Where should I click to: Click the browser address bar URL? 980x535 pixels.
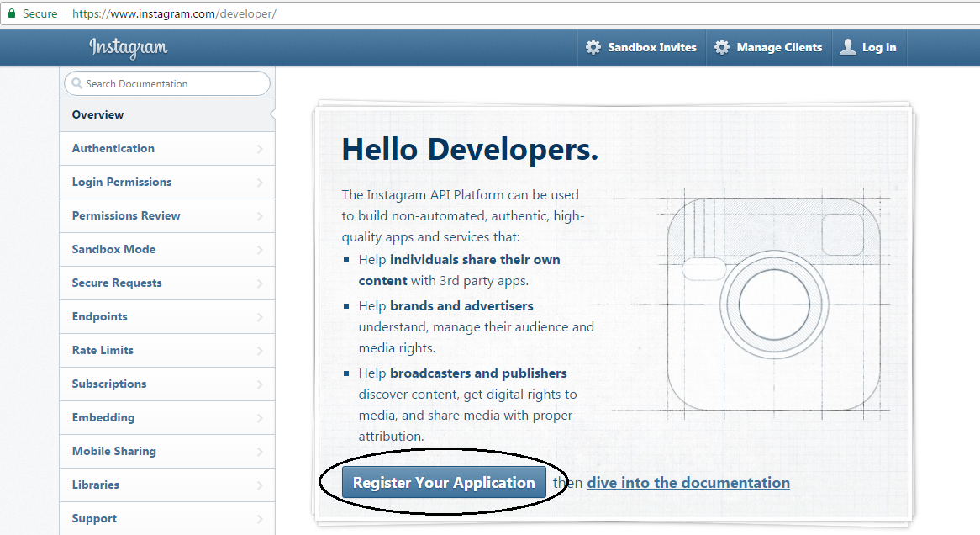(x=174, y=13)
